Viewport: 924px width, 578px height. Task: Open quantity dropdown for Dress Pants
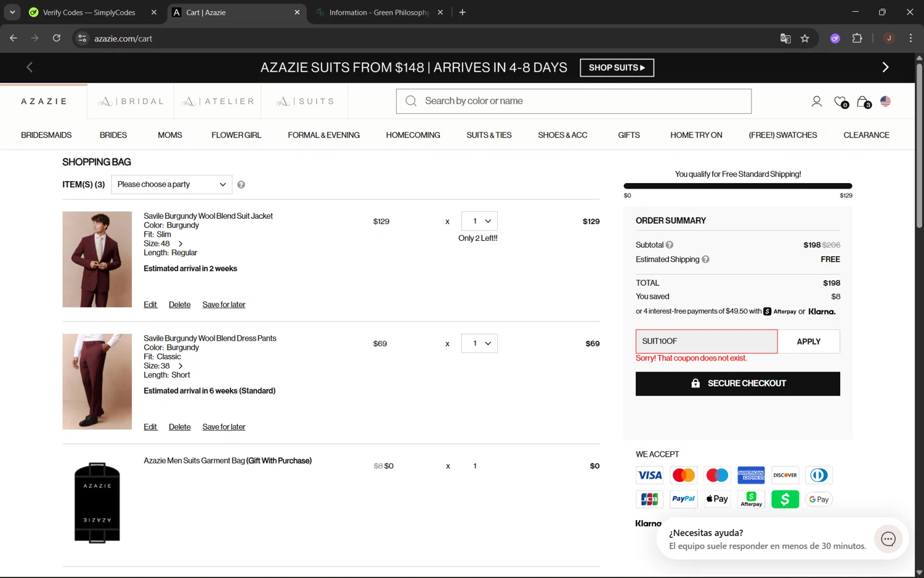click(x=479, y=343)
